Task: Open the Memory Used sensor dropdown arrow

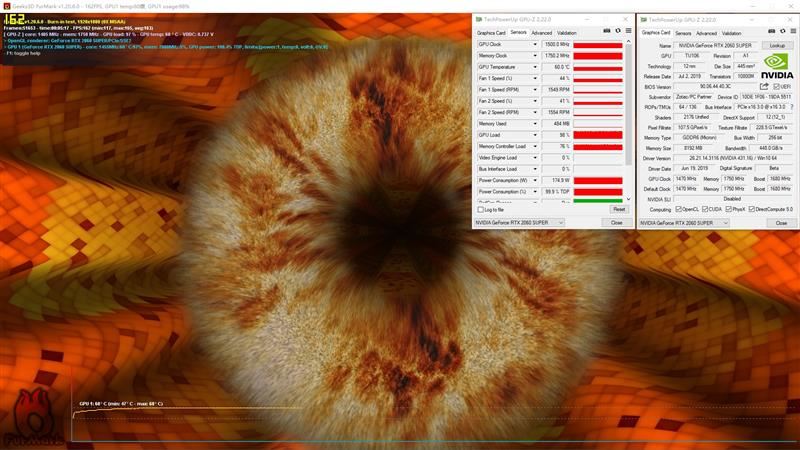Action: pos(535,123)
